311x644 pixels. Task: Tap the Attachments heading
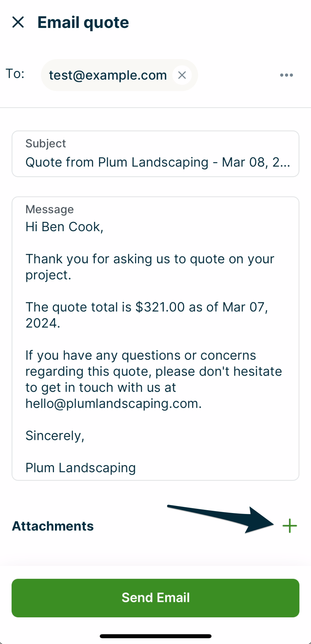coord(53,526)
